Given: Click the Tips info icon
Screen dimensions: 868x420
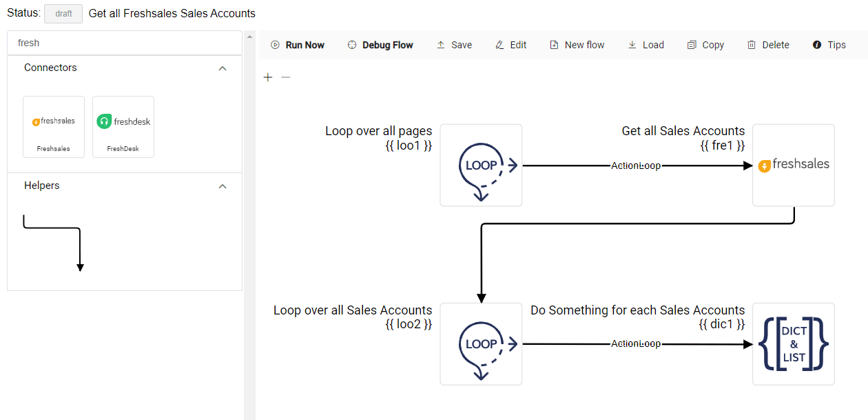Looking at the screenshot, I should point(817,45).
